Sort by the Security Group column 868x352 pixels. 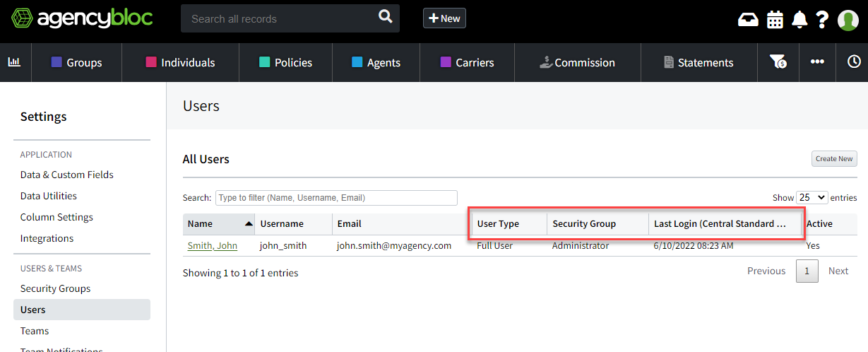tap(598, 223)
